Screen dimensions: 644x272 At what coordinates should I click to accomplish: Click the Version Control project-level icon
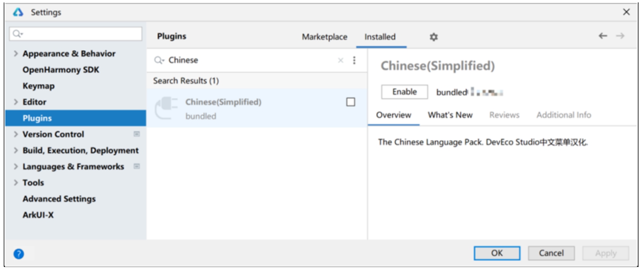pos(137,134)
